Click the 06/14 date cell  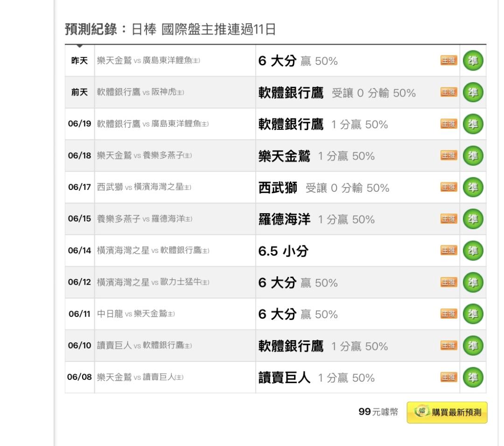[x=79, y=251]
